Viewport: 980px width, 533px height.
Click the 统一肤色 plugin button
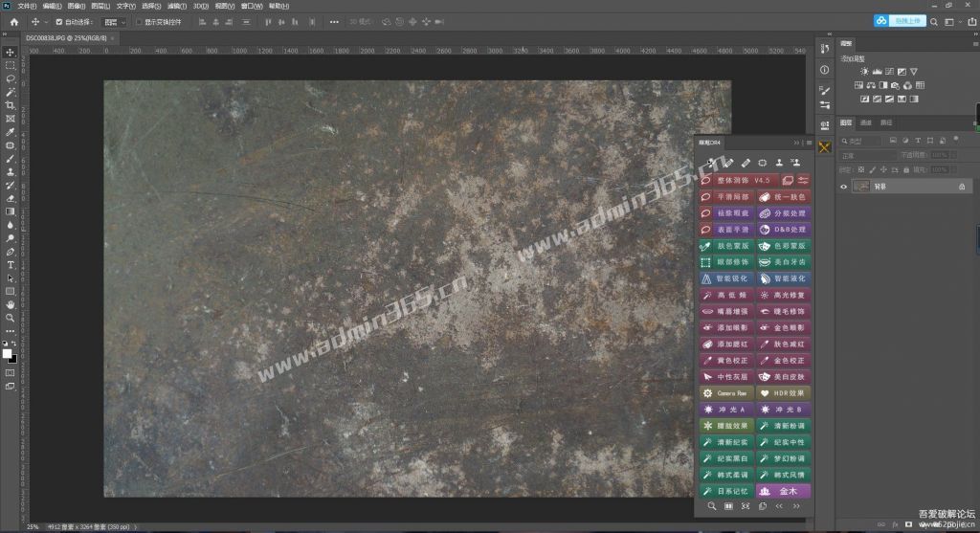(x=783, y=196)
